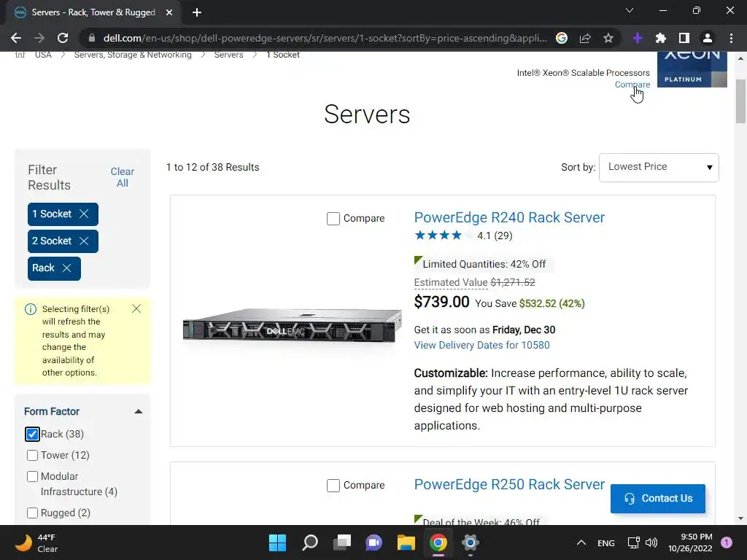Screen dimensions: 747x560
Task: Open the weather widget
Action: tap(36, 542)
